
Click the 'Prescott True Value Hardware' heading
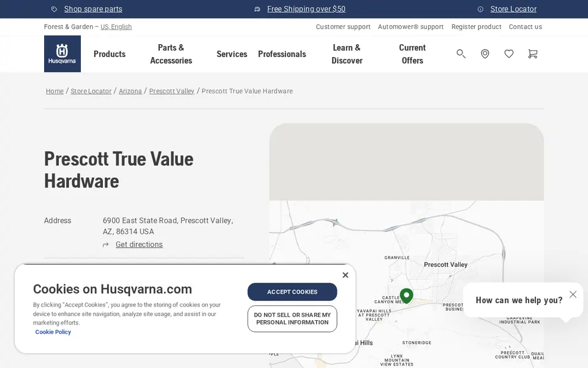pyautogui.click(x=119, y=170)
